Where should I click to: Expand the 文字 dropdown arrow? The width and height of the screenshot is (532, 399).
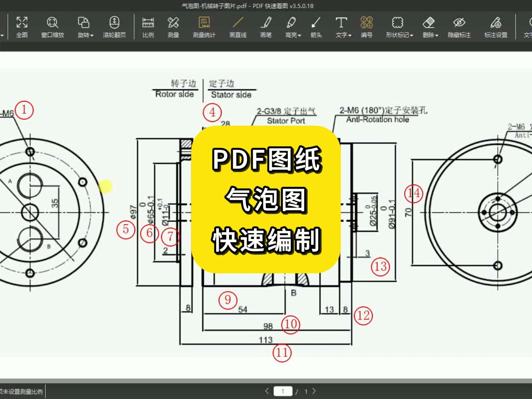[x=349, y=35]
